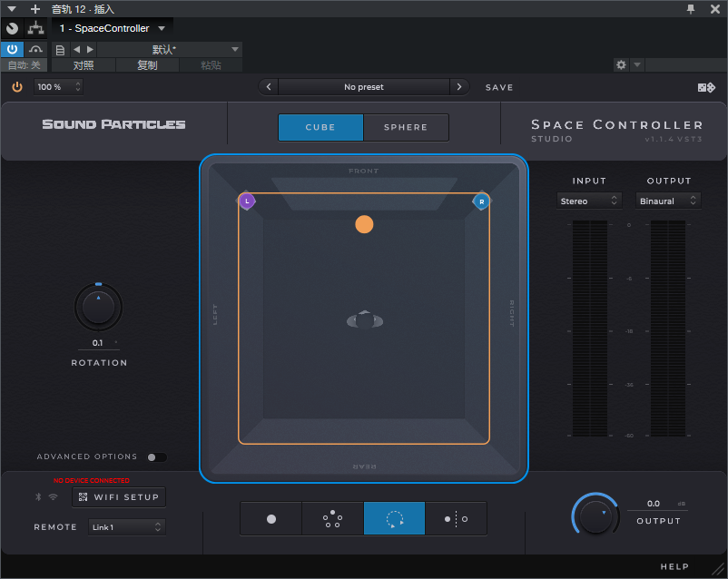This screenshot has height=579, width=728.
Task: Go to previous host preset arrow
Action: 76,49
